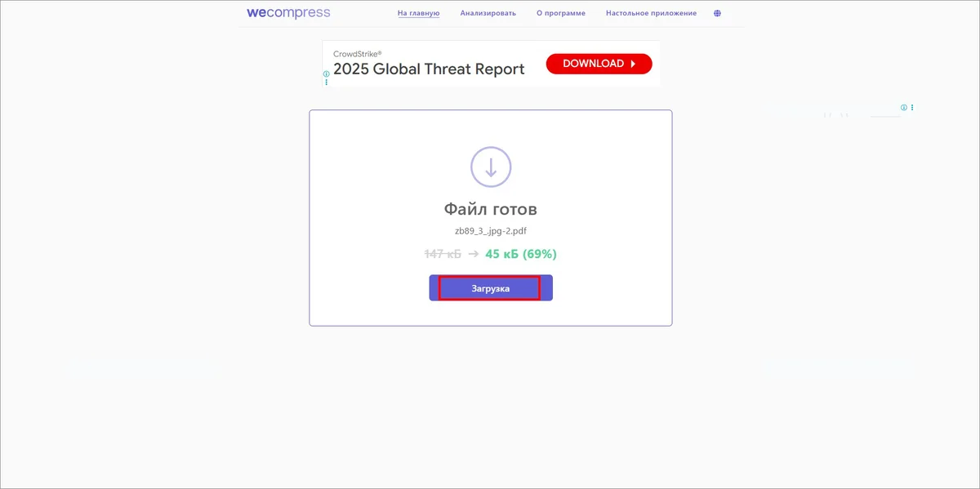Click the file name zb89_3_.jpg-2.pdf
This screenshot has height=489, width=980.
point(491,231)
